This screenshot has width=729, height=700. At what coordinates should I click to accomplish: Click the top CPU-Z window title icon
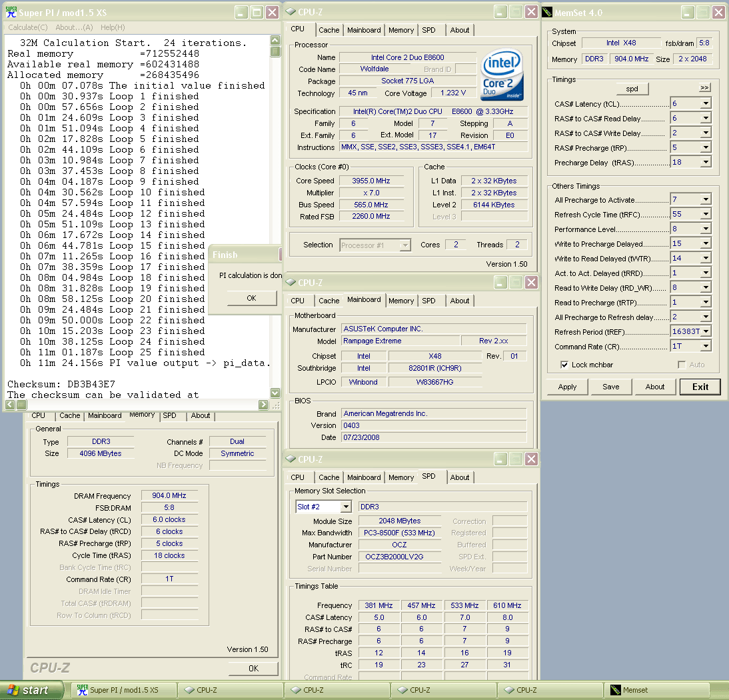coord(291,12)
